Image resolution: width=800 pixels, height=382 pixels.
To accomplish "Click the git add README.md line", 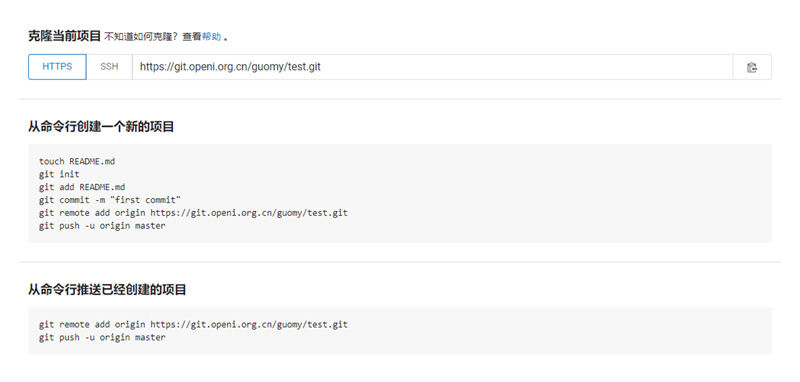I will [82, 187].
